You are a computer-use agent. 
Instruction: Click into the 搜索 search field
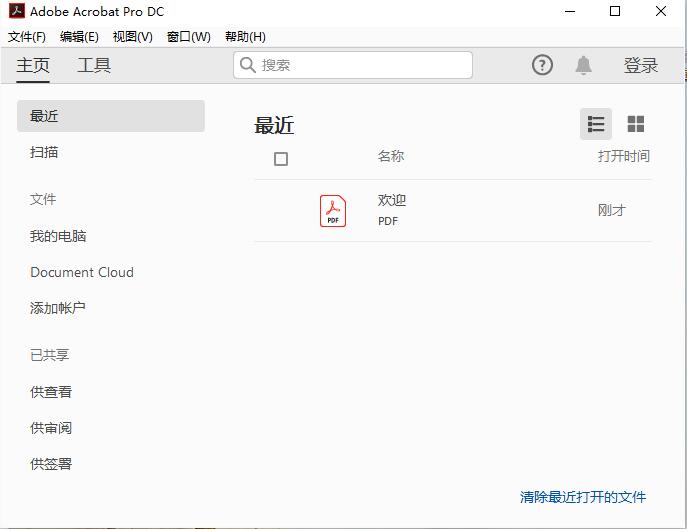[353, 65]
